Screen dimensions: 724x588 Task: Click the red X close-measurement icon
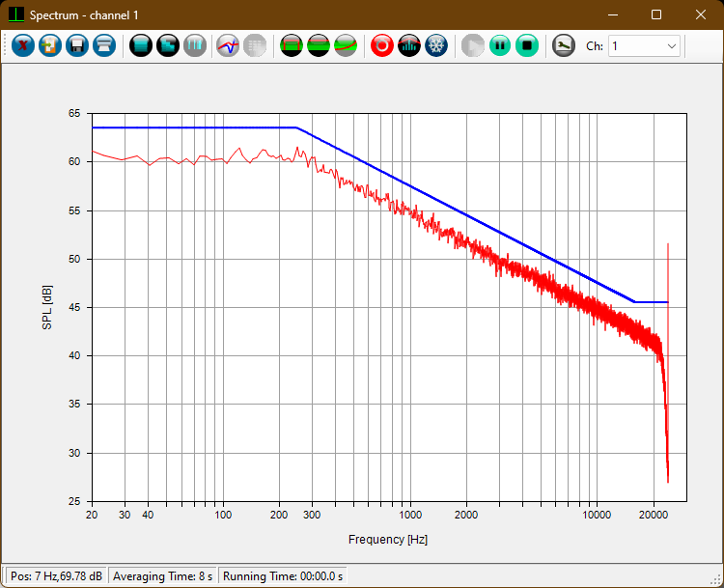(x=23, y=45)
